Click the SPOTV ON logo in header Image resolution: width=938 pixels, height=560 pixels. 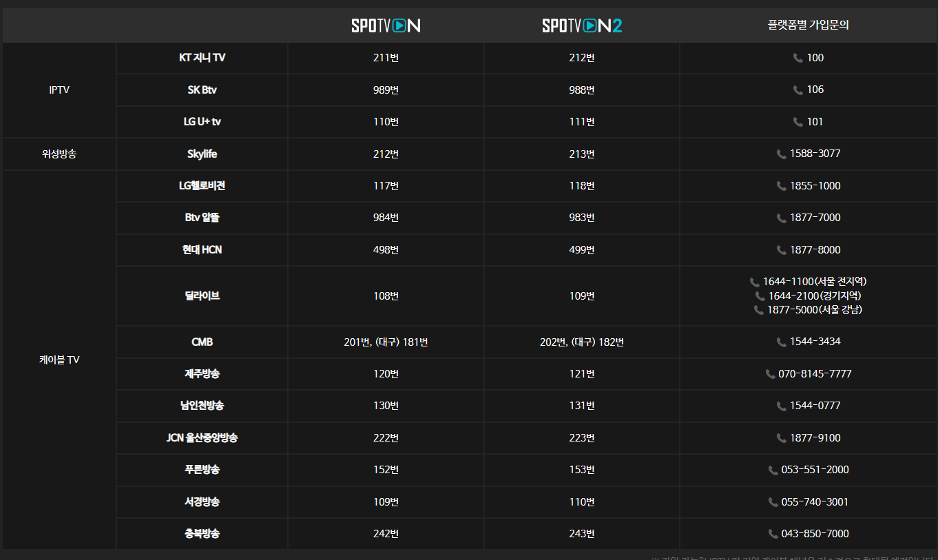click(386, 25)
